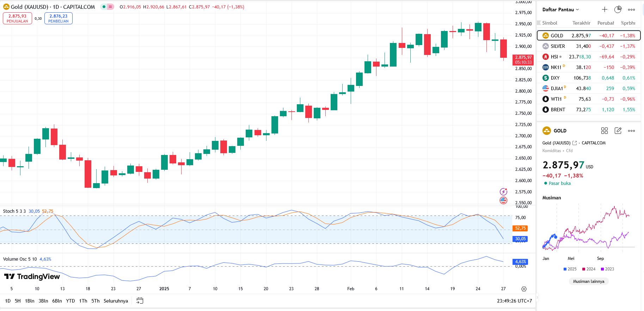Open the Daftar Pantau three-dots menu
Viewport: 644px width, 311px height.
[x=631, y=10]
